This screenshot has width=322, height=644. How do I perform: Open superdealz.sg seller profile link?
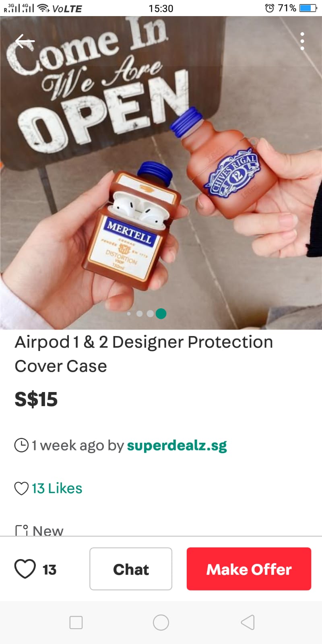177,446
